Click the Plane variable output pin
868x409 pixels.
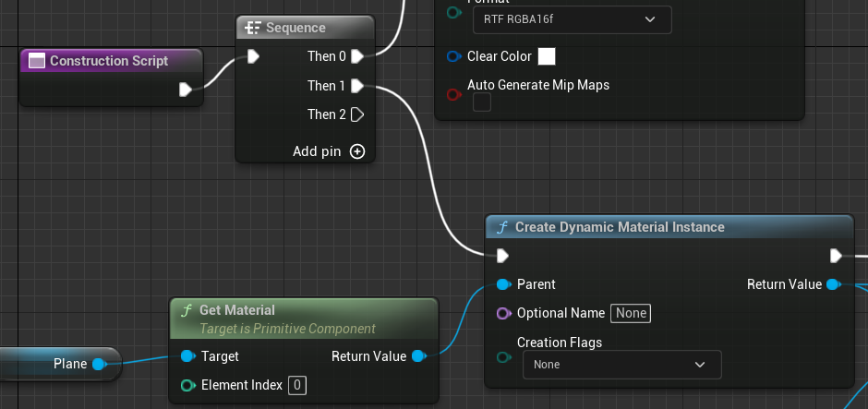[100, 364]
